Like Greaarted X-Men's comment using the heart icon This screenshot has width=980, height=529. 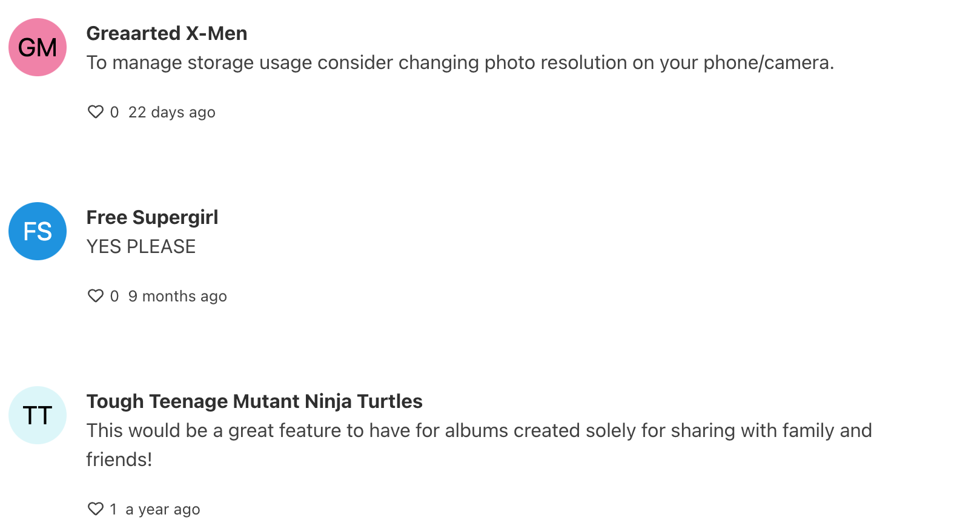point(97,111)
